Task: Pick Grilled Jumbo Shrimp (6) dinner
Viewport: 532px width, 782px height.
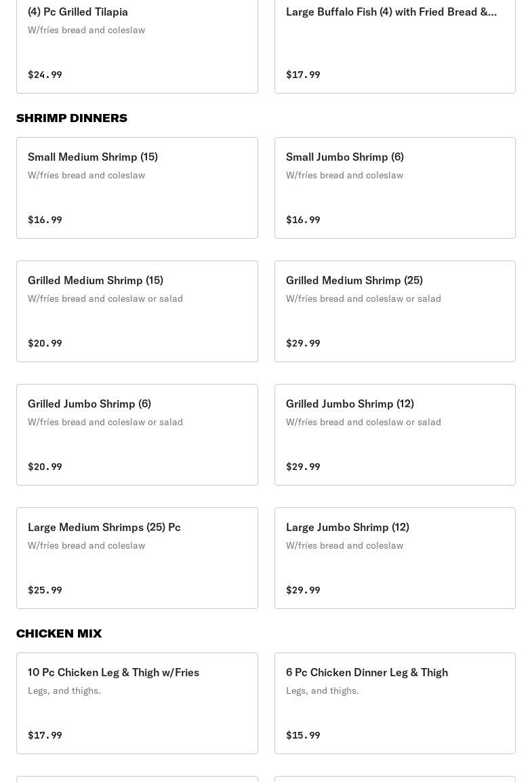Action: click(x=137, y=435)
